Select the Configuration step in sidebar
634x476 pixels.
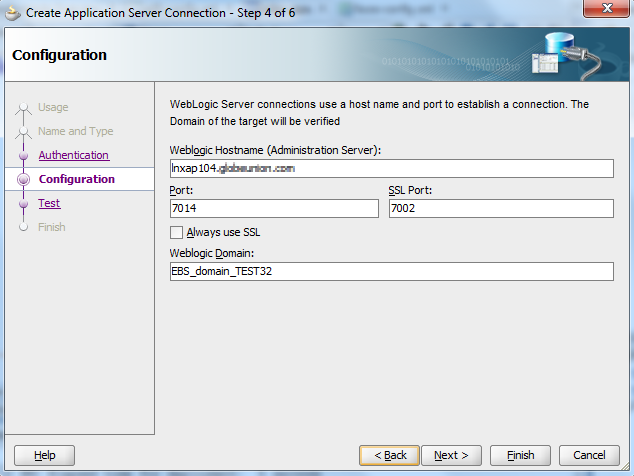(76, 179)
